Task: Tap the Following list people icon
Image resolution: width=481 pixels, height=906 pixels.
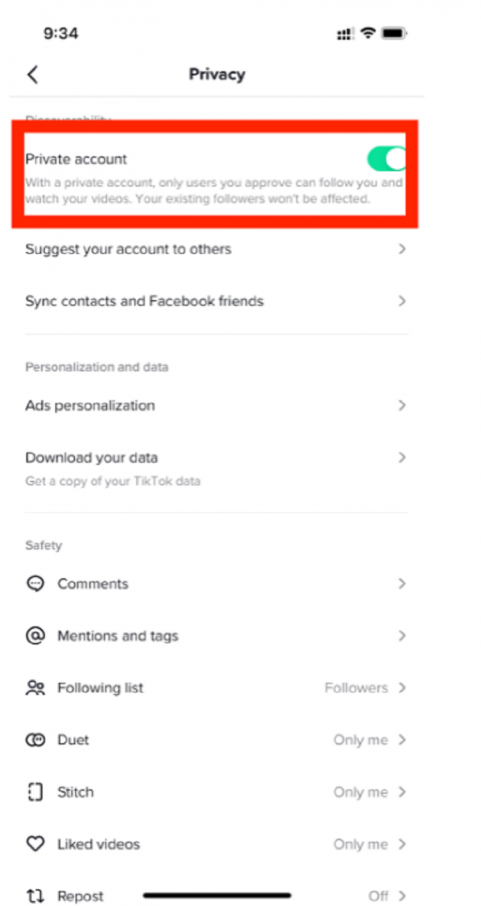Action: click(x=36, y=688)
